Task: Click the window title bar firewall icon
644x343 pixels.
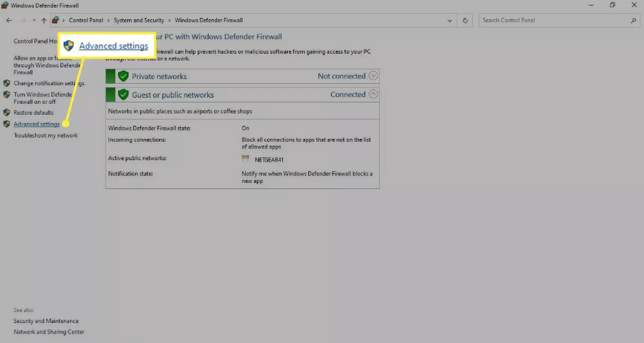Action: (x=5, y=5)
